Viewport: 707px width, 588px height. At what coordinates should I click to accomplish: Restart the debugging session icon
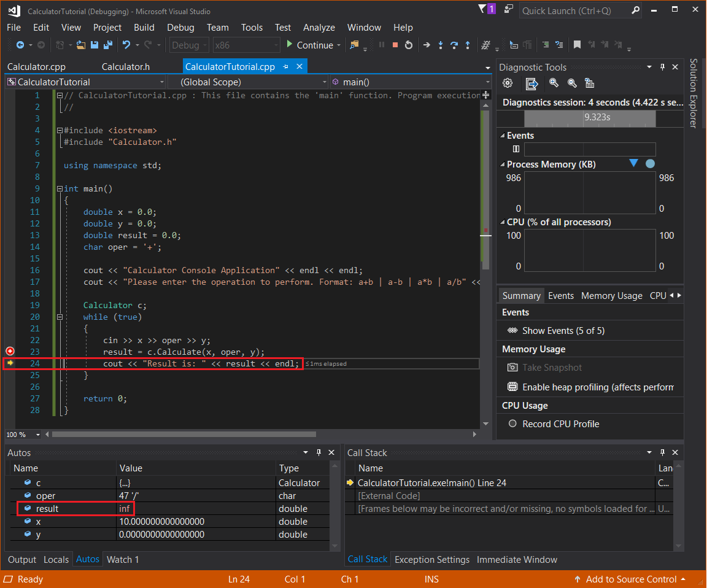tap(408, 44)
